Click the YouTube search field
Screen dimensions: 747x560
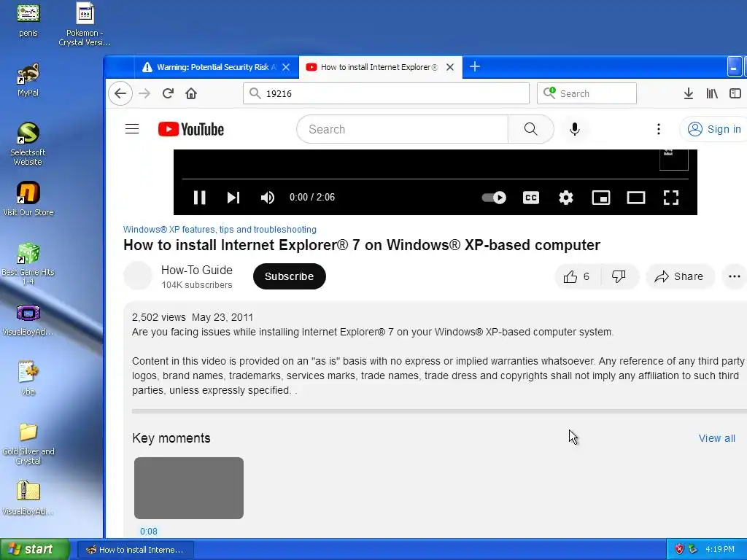click(403, 129)
